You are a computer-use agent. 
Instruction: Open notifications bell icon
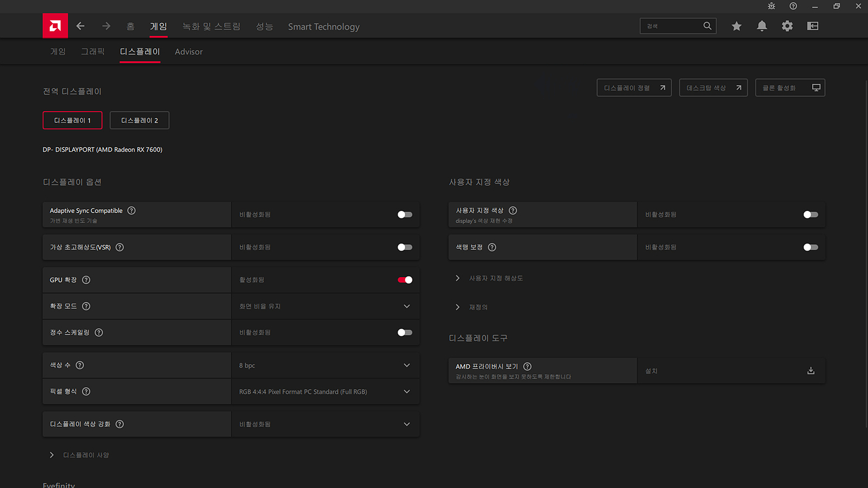762,26
